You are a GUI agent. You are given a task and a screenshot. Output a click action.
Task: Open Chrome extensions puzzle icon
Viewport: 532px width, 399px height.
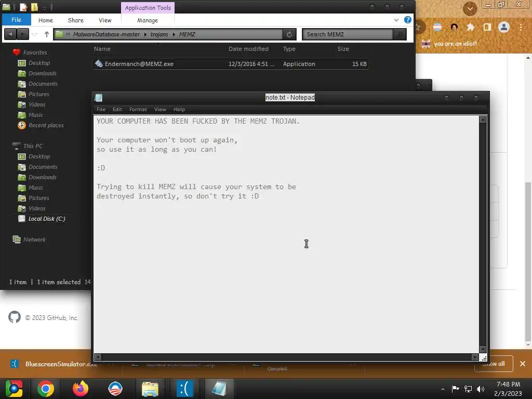pos(470,27)
